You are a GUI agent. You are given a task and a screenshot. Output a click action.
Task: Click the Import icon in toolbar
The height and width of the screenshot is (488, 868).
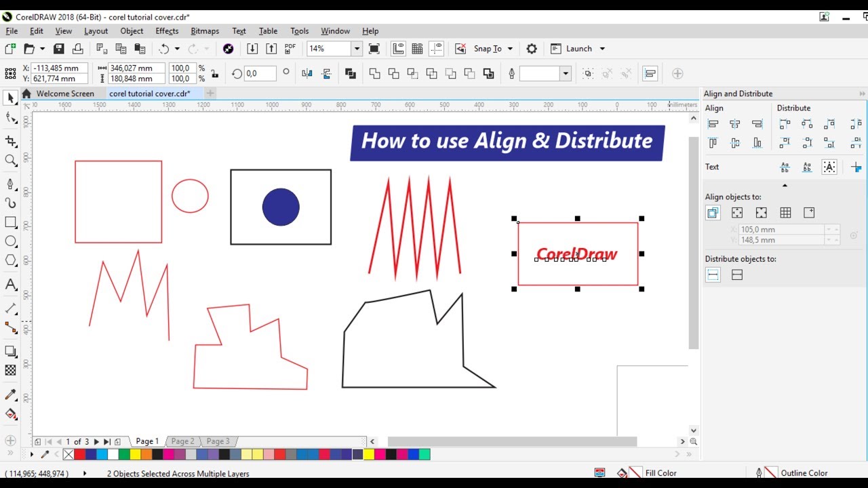252,49
